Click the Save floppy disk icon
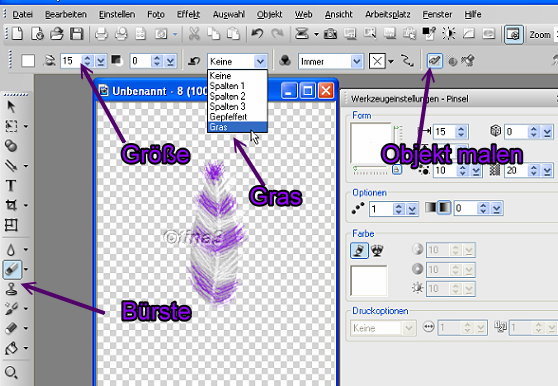The height and width of the screenshot is (386, 558). pyautogui.click(x=76, y=34)
